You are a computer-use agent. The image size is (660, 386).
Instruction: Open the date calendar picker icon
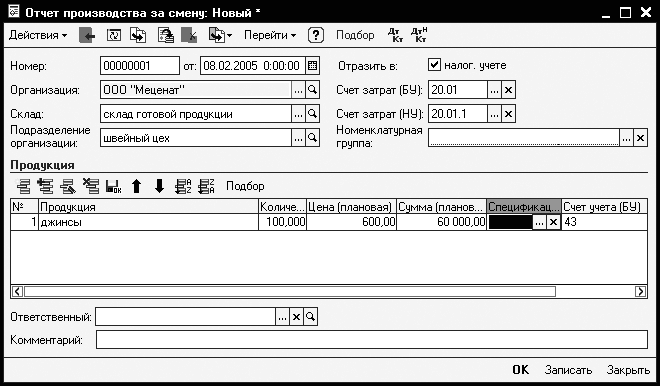point(312,66)
